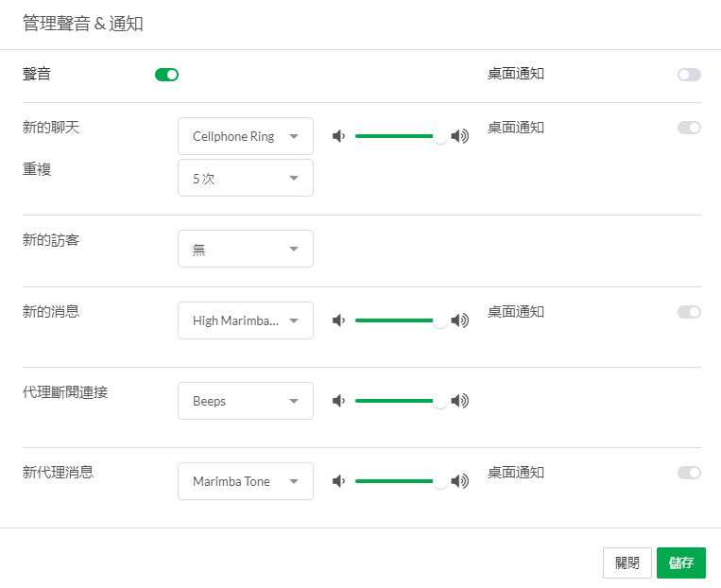Open the 重複 5次 dropdown

[245, 178]
